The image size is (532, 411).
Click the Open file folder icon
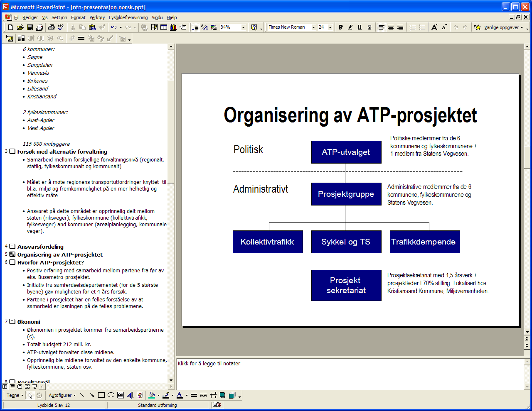[20, 27]
